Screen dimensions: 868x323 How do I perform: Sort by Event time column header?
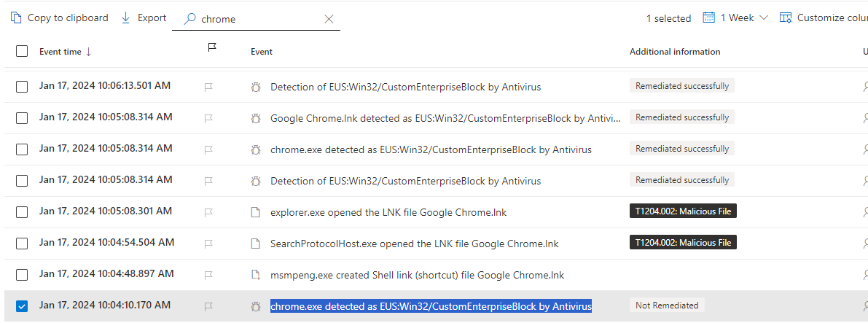(65, 52)
